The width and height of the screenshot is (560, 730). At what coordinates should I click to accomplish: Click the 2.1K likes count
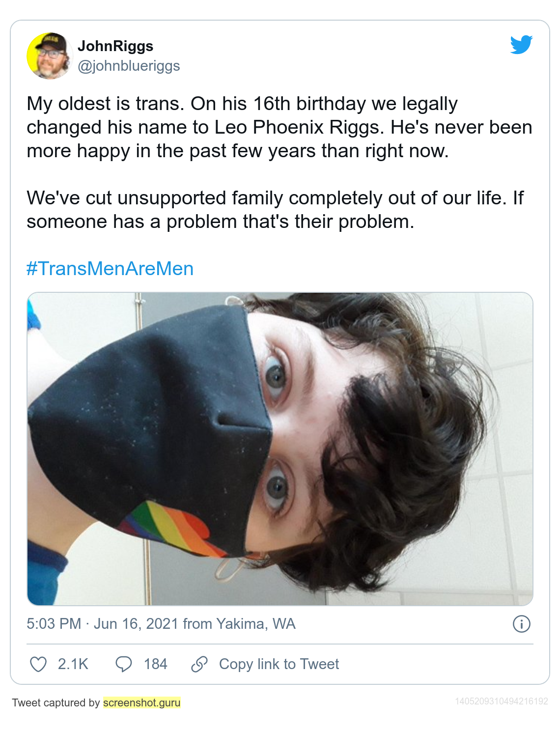point(73,664)
